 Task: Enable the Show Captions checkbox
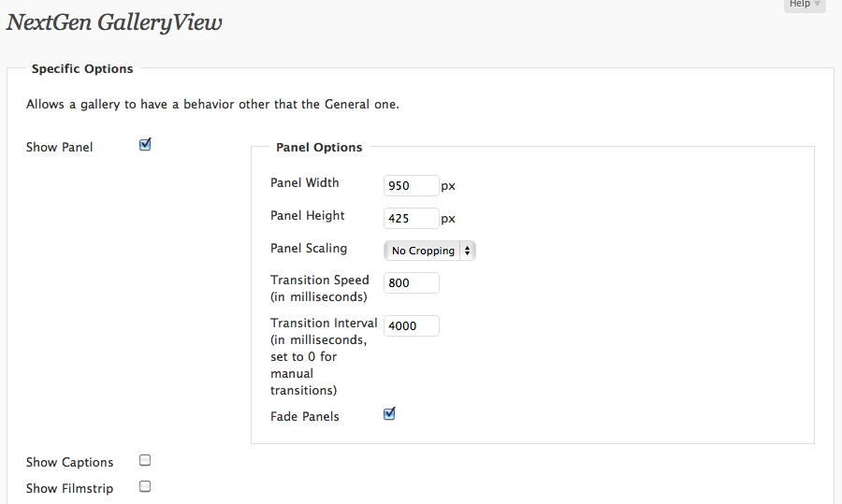click(145, 460)
